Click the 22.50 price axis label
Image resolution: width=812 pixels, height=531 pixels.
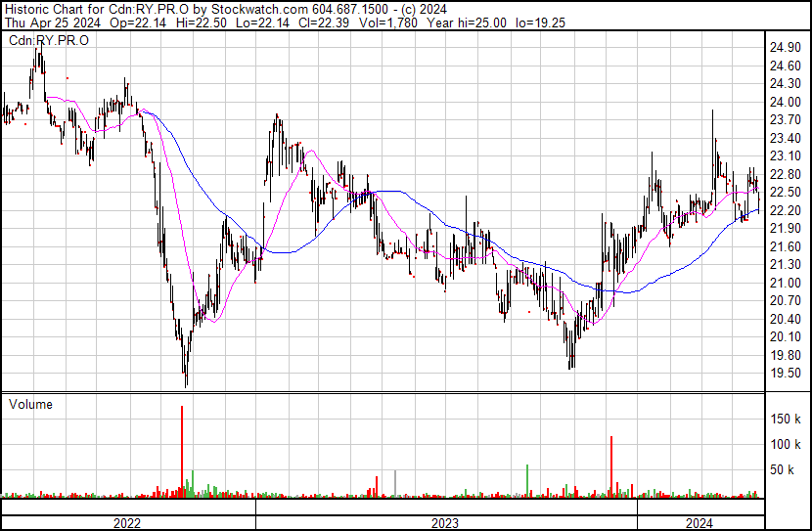pos(786,192)
